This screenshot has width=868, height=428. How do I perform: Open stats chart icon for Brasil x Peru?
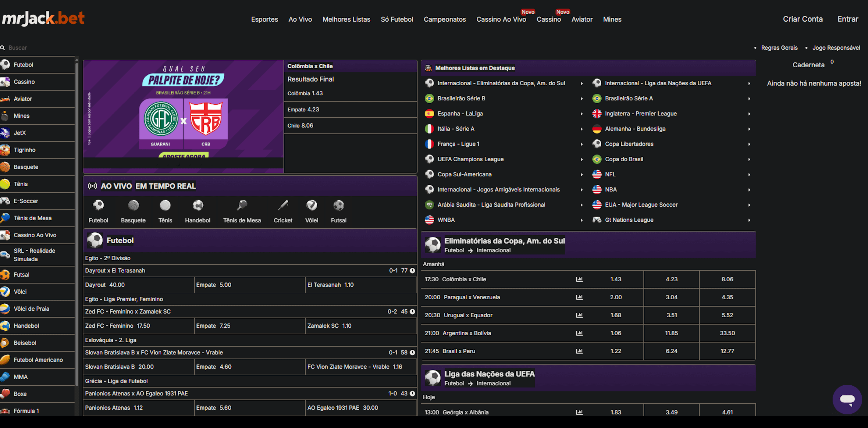[579, 351]
